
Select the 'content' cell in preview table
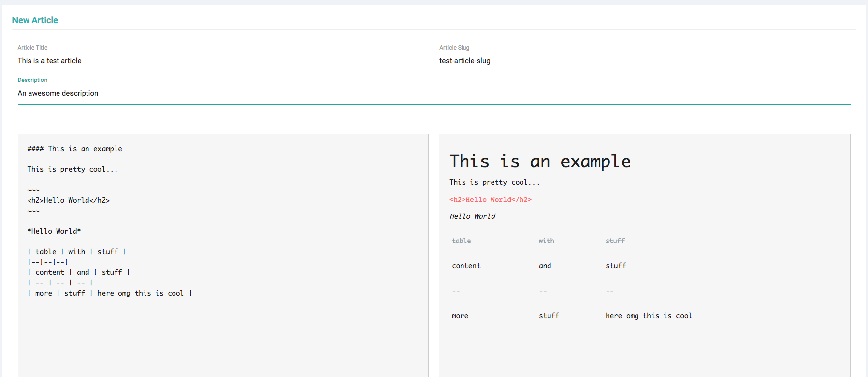(466, 266)
